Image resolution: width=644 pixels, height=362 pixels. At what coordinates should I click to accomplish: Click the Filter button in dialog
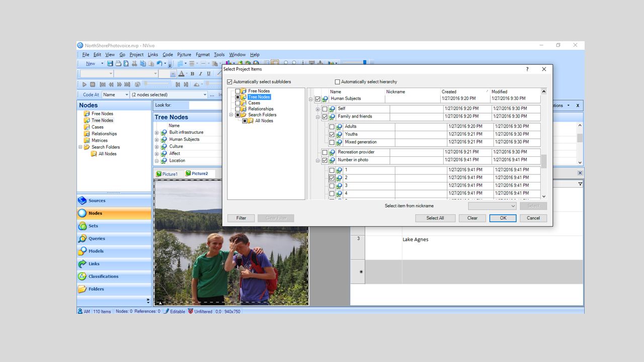coord(241,218)
